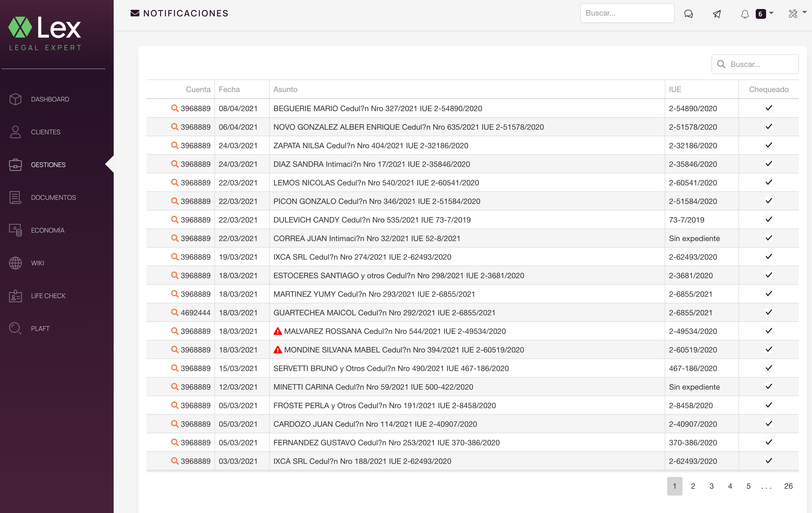This screenshot has width=812, height=513.
Task: Open details magnifier for LEMOS NICOLAS row
Action: (x=175, y=182)
